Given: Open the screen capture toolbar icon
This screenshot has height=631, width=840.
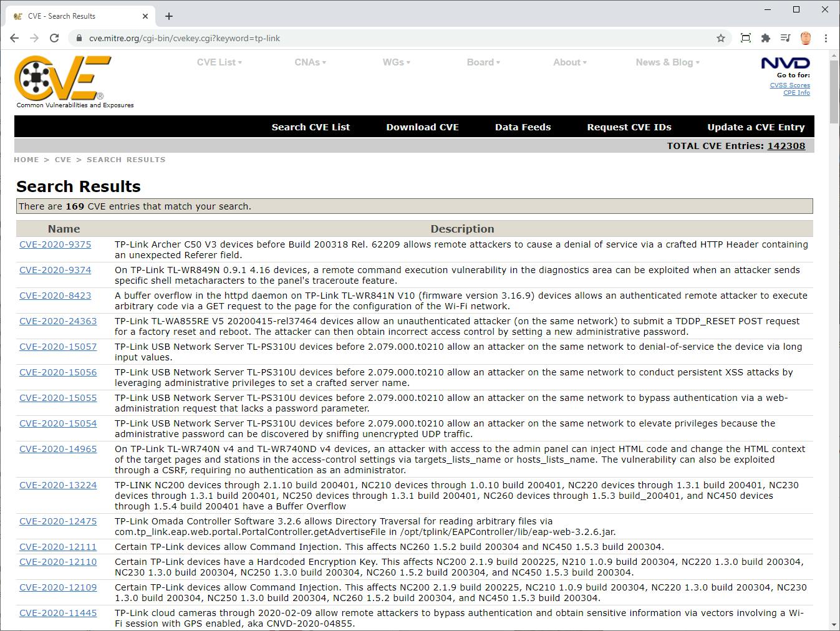Looking at the screenshot, I should pyautogui.click(x=745, y=38).
